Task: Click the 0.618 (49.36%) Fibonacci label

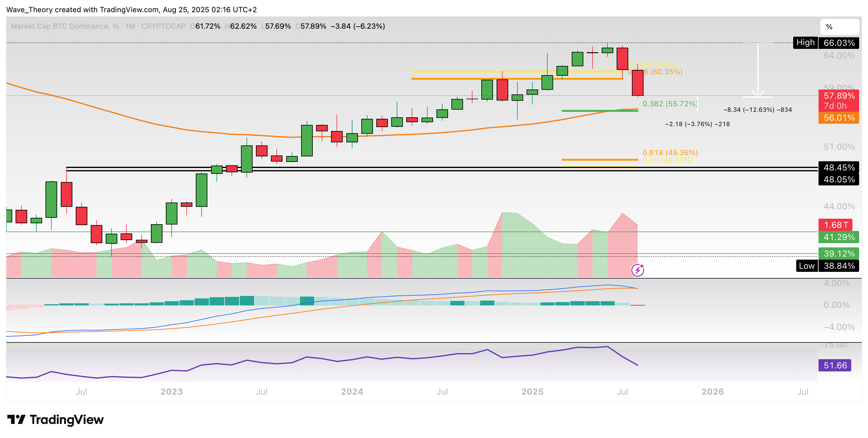Action: (670, 153)
